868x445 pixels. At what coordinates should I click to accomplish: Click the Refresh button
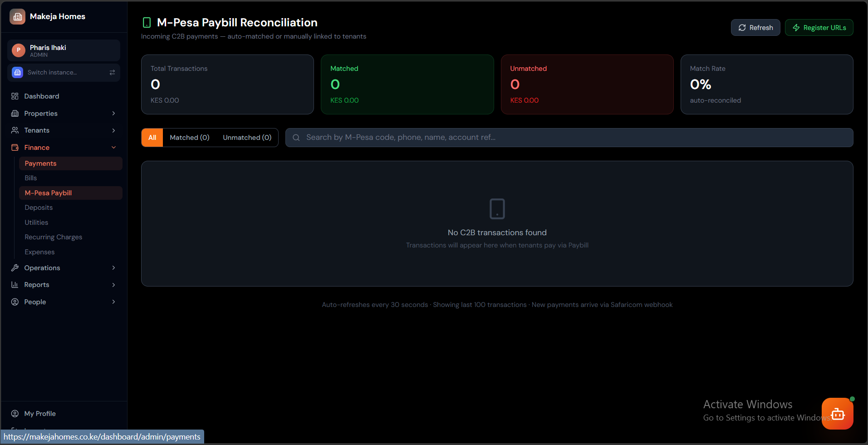pos(755,28)
